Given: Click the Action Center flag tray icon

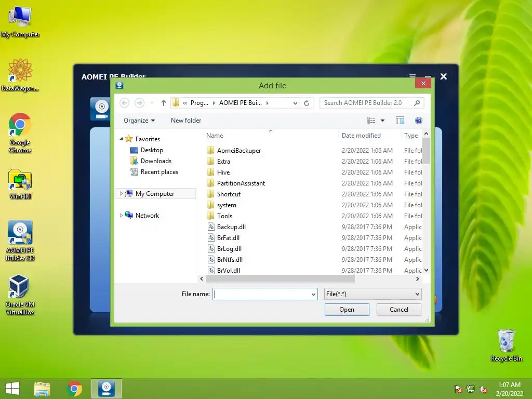Looking at the screenshot, I should (x=458, y=389).
